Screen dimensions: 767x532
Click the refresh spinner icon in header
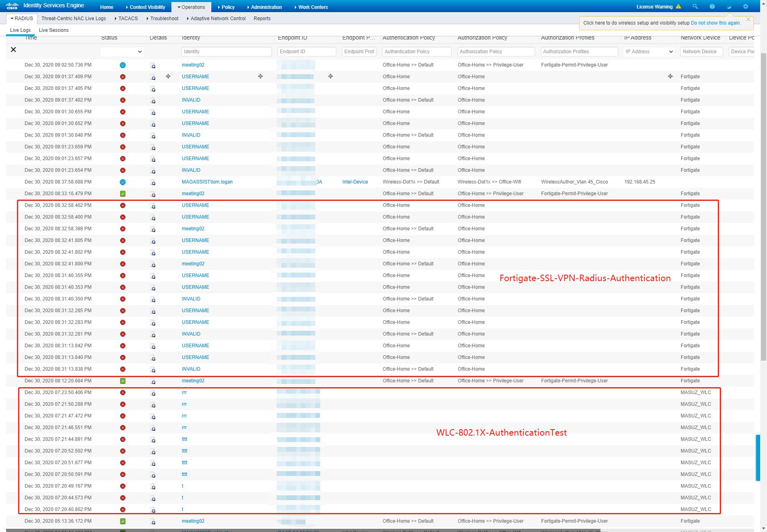(729, 6)
